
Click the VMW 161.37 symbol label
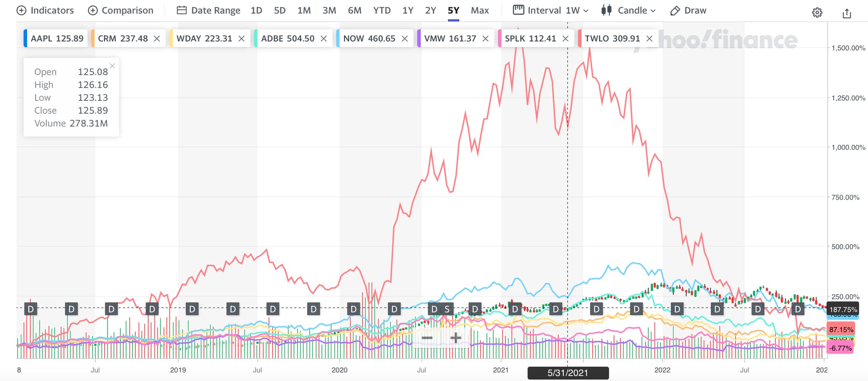[x=450, y=38]
